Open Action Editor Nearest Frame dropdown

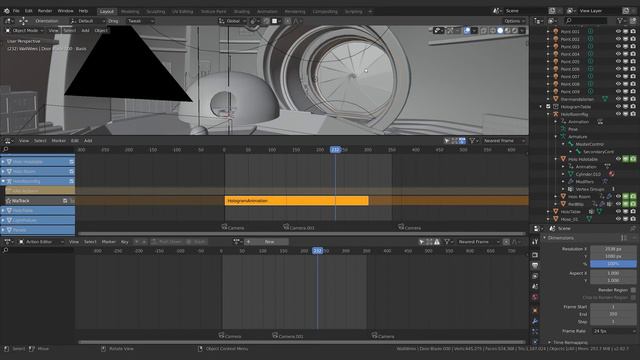[478, 242]
